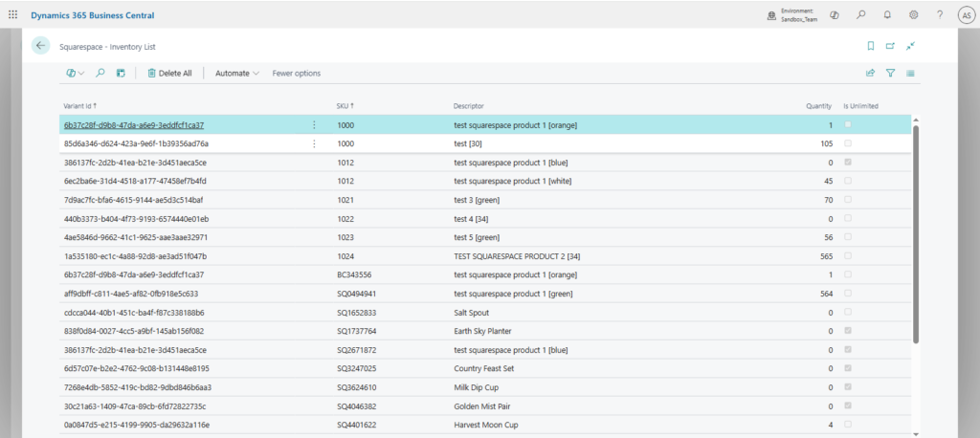Toggle Is Unlimited for Earth Sky Planter

coord(848,331)
